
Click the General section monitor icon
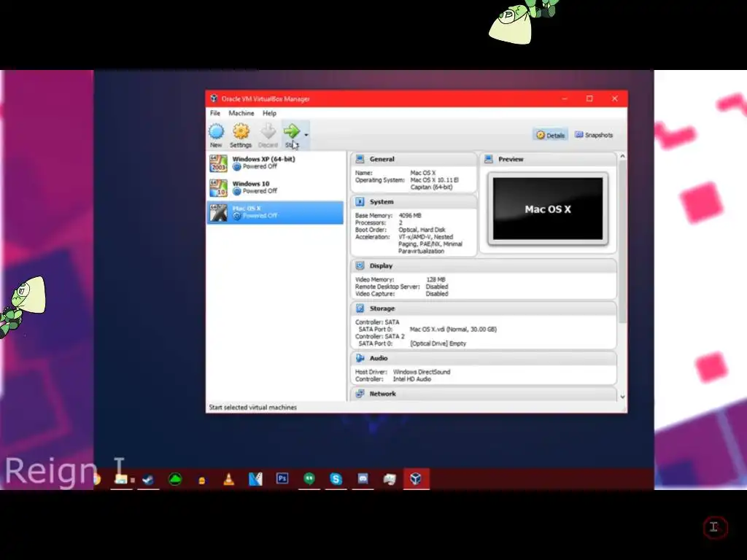(x=360, y=159)
